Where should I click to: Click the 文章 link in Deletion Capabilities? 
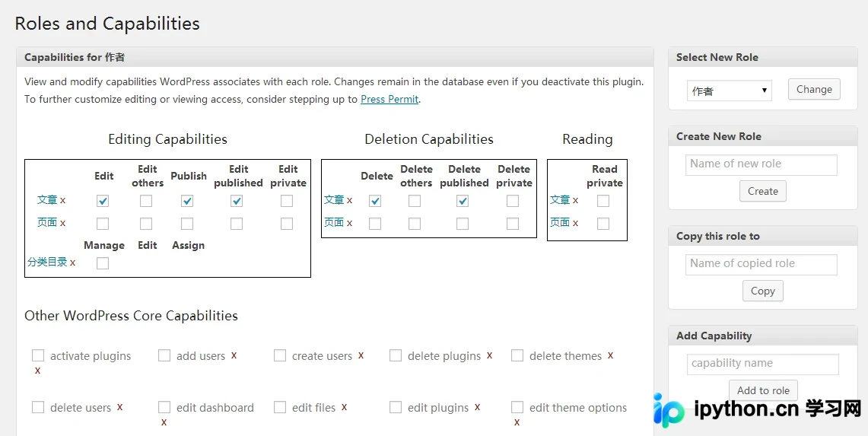[334, 199]
